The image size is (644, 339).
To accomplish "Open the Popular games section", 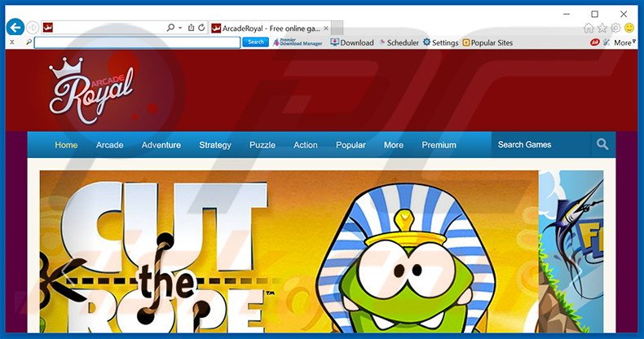I will point(351,145).
